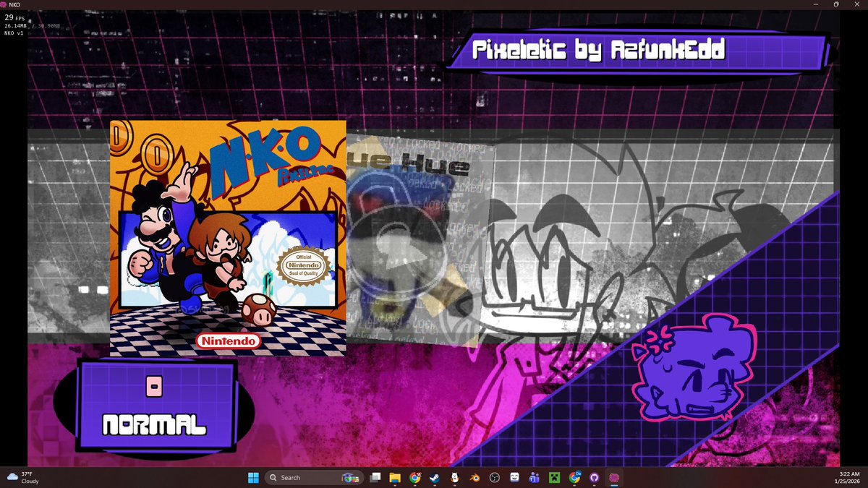Click the NKO game taskbar icon
Screen dimensions: 868x488
point(614,478)
